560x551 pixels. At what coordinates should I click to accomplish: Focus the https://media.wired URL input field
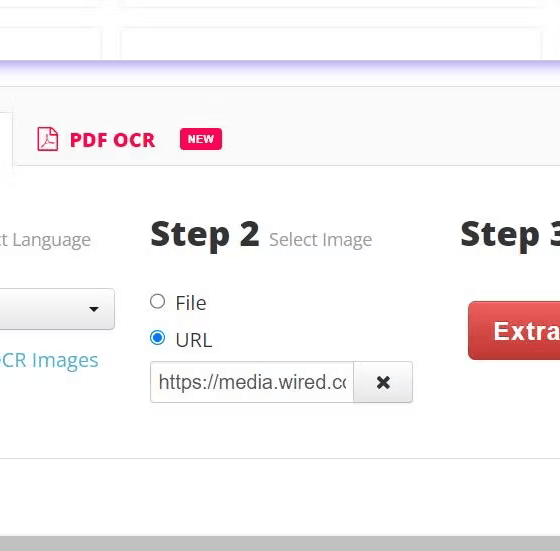[252, 382]
